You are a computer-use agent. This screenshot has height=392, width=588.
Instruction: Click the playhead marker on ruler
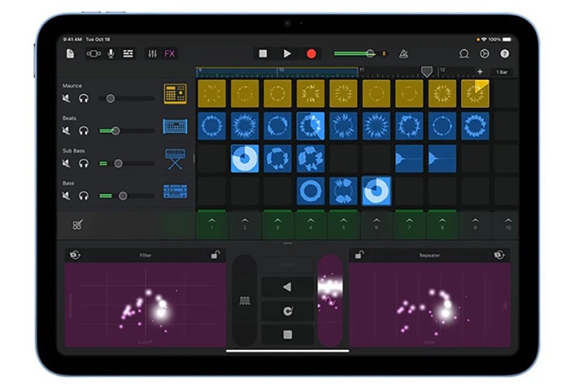coord(427,71)
